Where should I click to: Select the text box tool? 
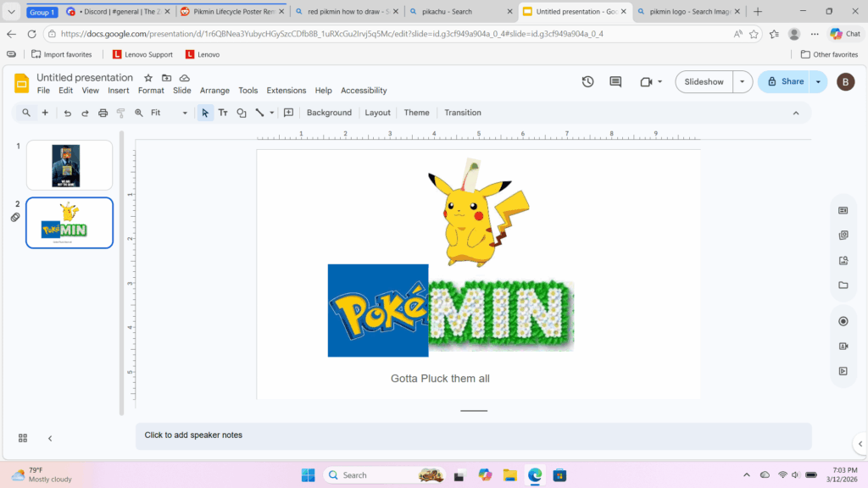(x=224, y=112)
